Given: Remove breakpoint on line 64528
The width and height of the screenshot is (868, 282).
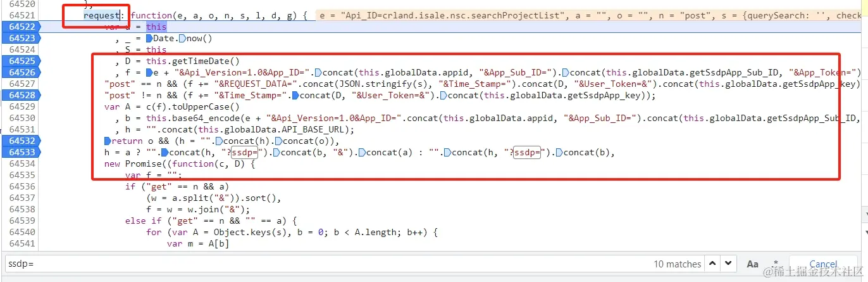Looking at the screenshot, I should pyautogui.click(x=22, y=95).
